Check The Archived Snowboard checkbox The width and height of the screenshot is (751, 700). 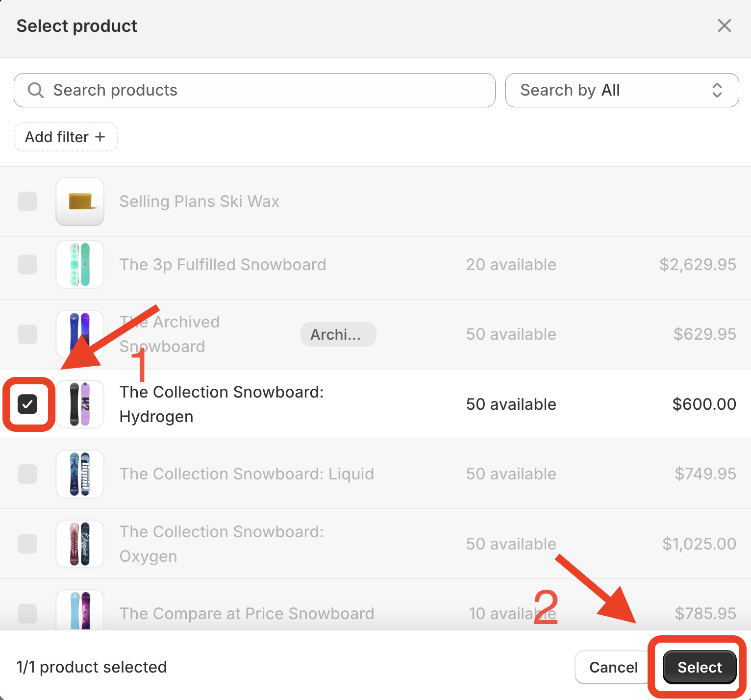(x=27, y=334)
